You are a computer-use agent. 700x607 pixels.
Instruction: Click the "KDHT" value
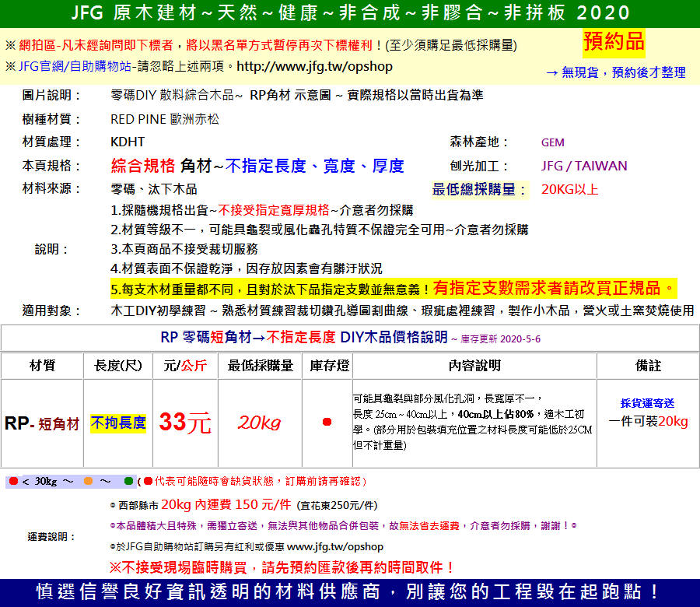(128, 142)
